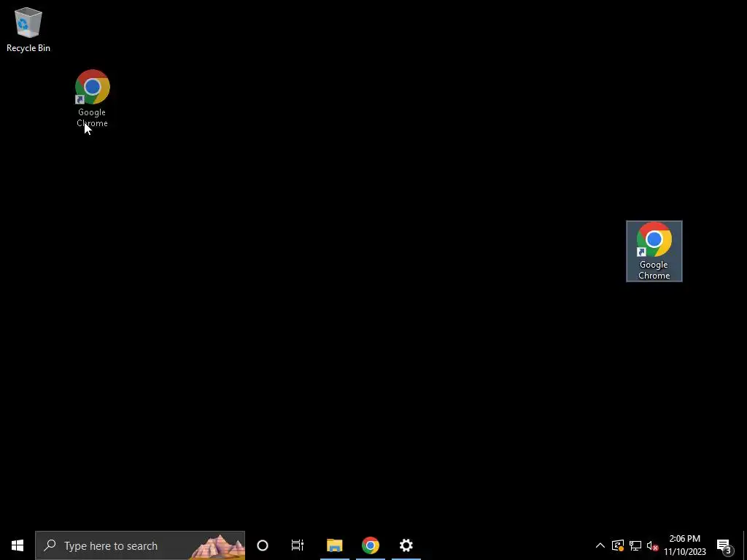Open Settings gear on the taskbar
Screen dimensions: 747x560
click(406, 545)
